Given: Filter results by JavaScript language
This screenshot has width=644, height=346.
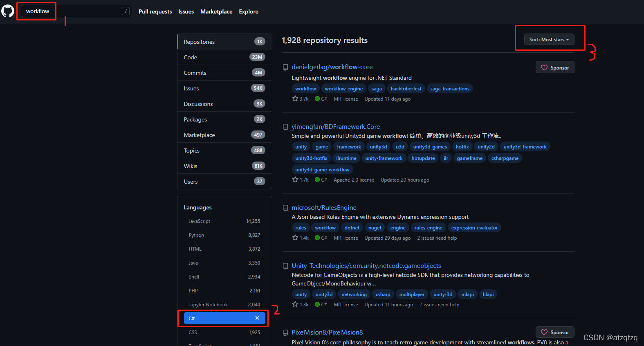Looking at the screenshot, I should [x=224, y=221].
